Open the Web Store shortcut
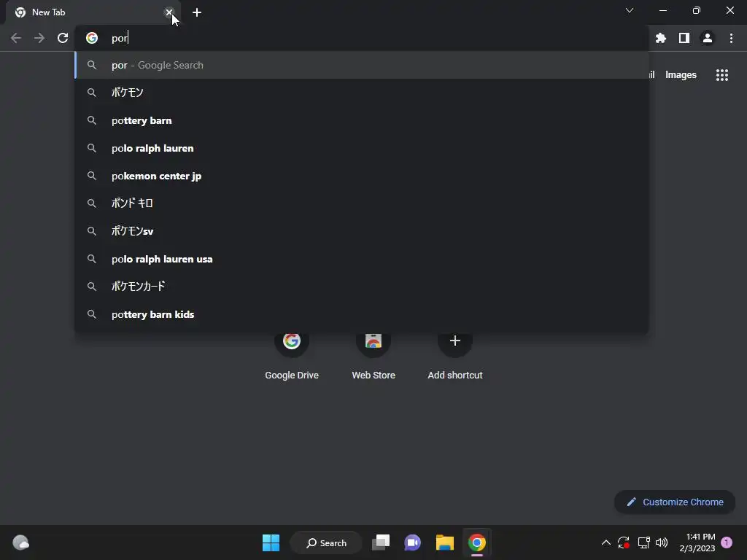 373,355
